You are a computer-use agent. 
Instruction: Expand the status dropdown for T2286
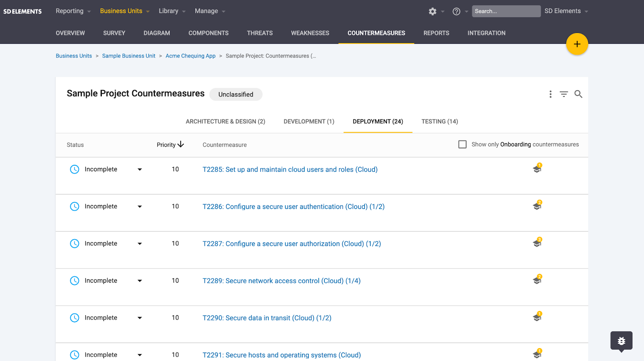(140, 207)
